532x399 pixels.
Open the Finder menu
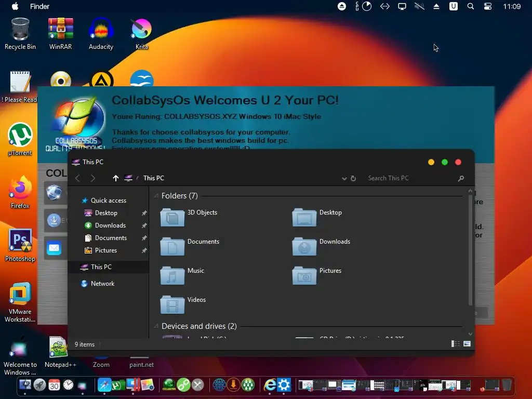39,6
